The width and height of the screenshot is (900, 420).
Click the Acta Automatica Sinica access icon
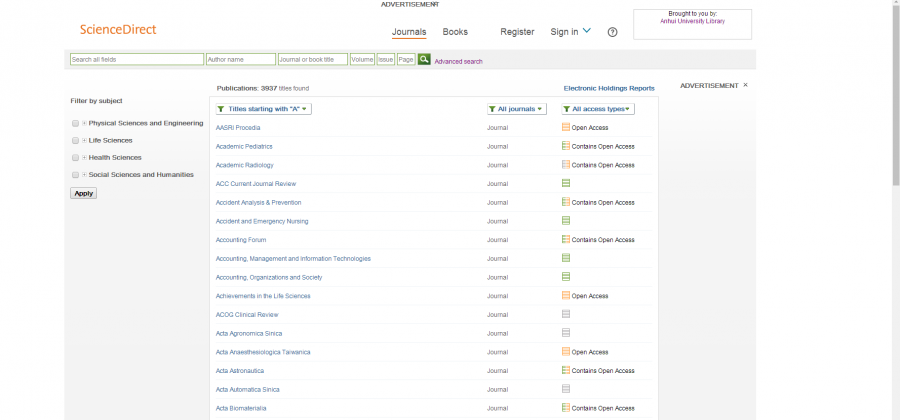click(566, 389)
